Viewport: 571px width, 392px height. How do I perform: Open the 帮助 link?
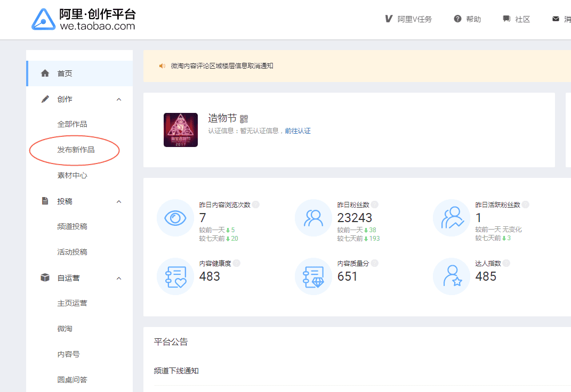pyautogui.click(x=473, y=19)
